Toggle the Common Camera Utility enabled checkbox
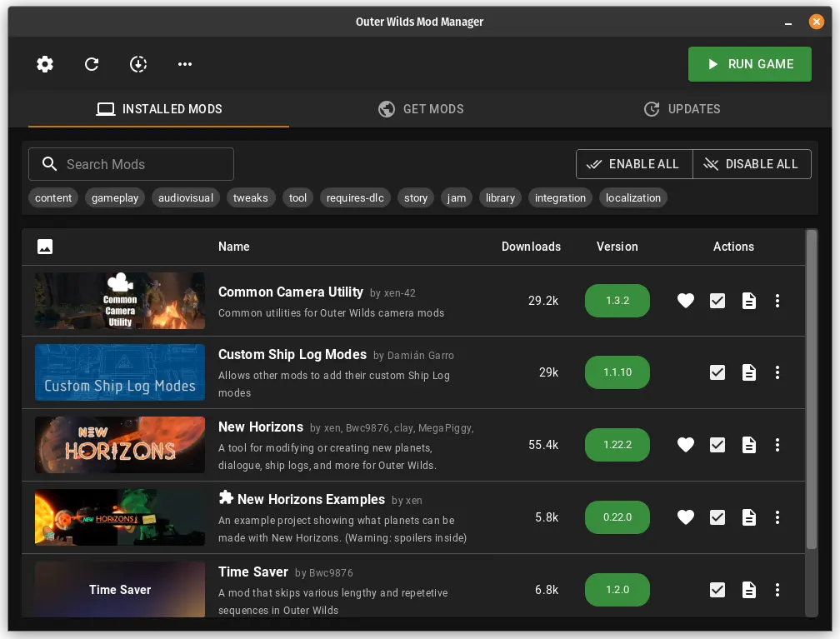This screenshot has width=840, height=639. tap(717, 301)
